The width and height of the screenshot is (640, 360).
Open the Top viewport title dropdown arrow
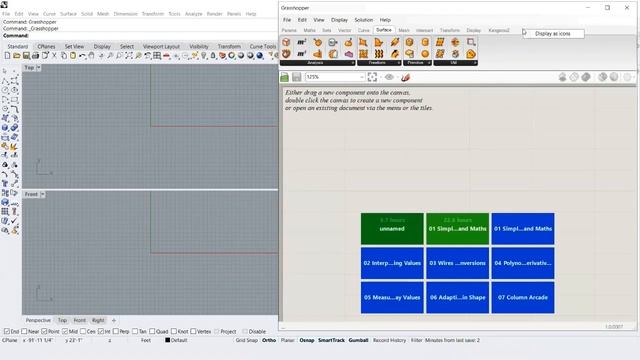point(38,67)
